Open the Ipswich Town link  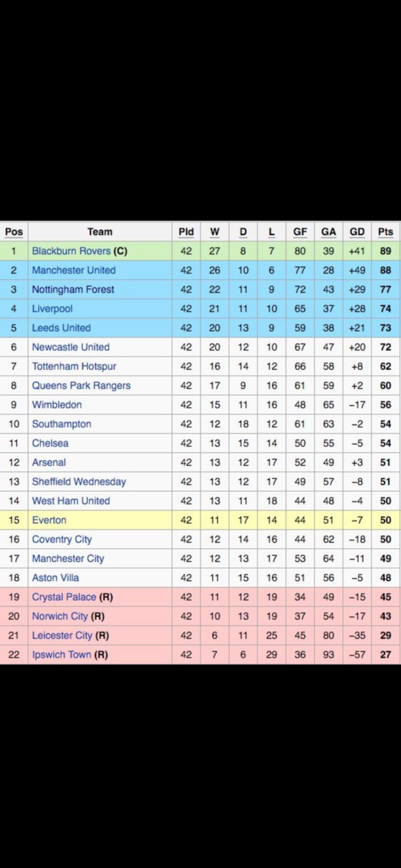[62, 655]
